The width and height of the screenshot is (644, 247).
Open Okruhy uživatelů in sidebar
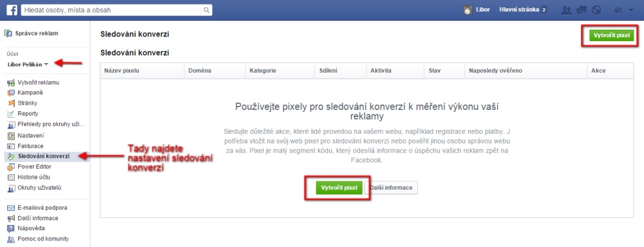pyautogui.click(x=39, y=188)
